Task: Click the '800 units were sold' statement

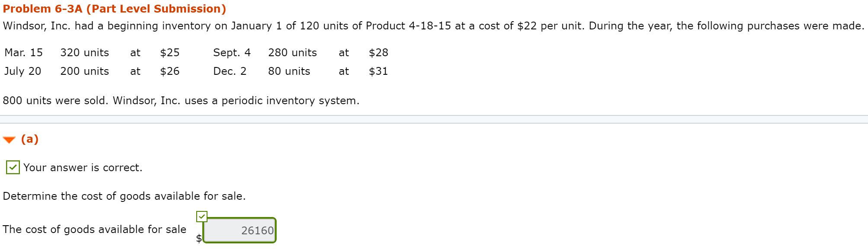Action: pos(182,100)
